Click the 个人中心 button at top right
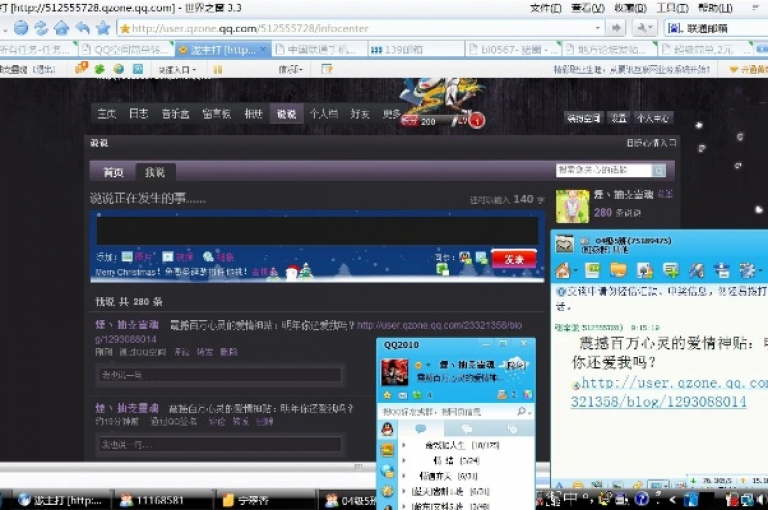Viewport: 768px width, 510px height. (x=652, y=118)
